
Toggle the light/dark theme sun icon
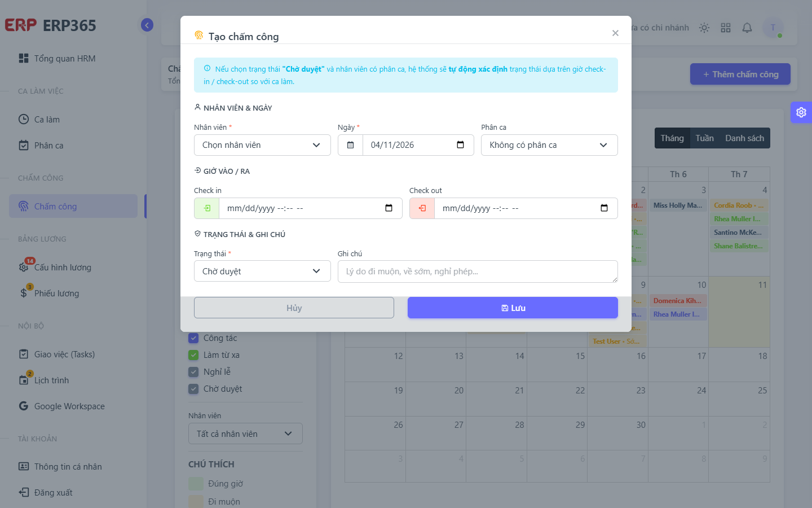pyautogui.click(x=704, y=28)
